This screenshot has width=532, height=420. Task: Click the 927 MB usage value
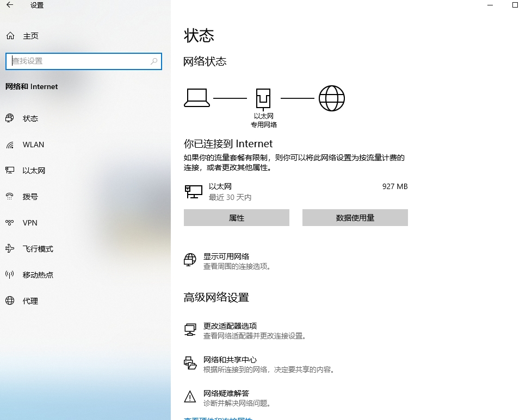(395, 186)
